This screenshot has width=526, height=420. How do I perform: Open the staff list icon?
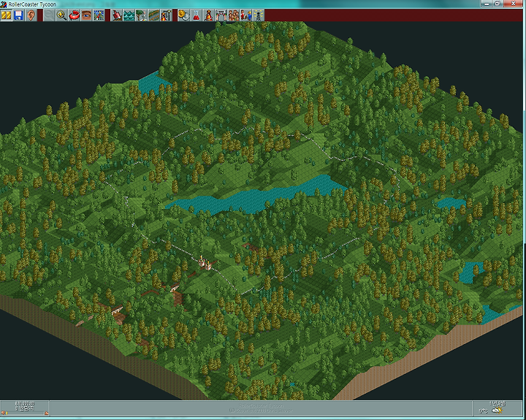[x=246, y=15]
